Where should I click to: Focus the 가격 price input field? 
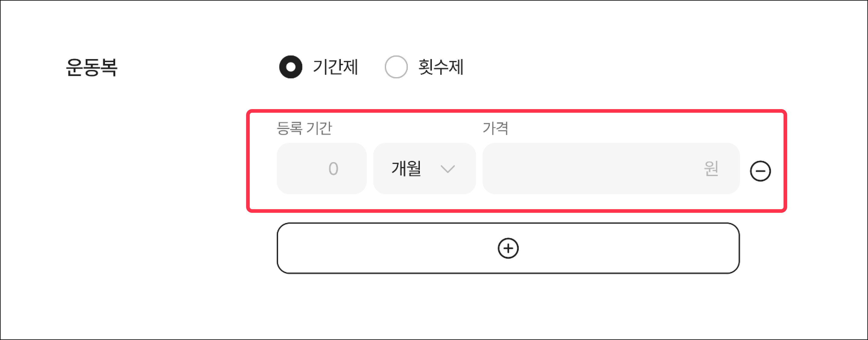click(x=610, y=169)
